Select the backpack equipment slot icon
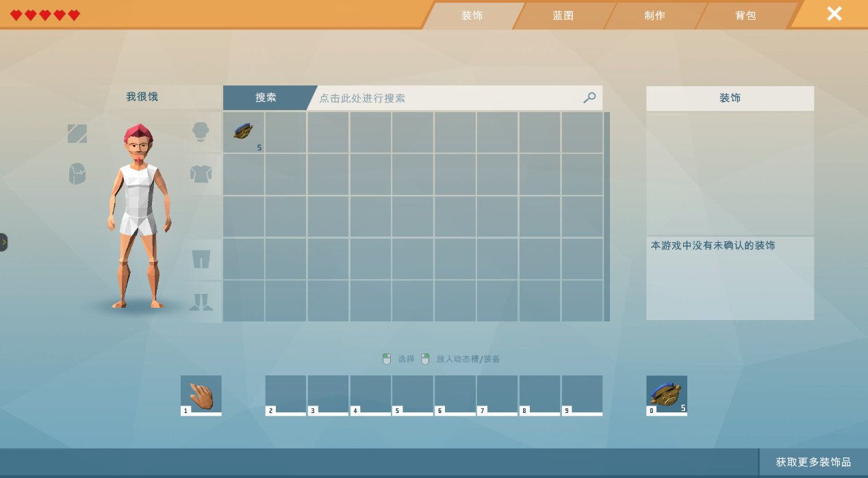The height and width of the screenshot is (478, 868). [x=77, y=174]
